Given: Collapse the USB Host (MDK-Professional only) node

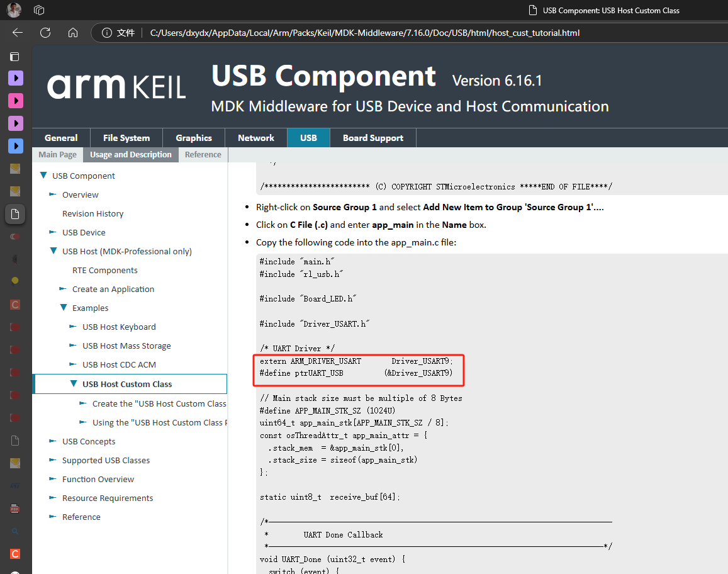Looking at the screenshot, I should click(x=53, y=250).
